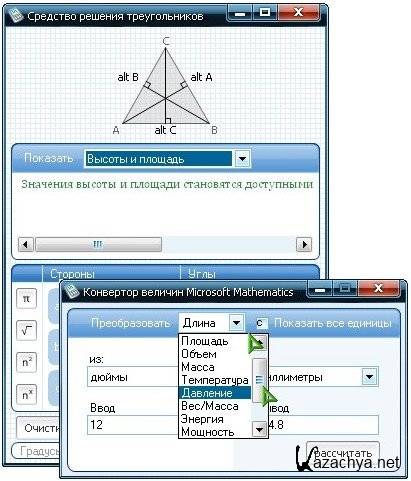Viewport: 411px width, 481px height.
Task: Close the unit converter window
Action: click(378, 289)
